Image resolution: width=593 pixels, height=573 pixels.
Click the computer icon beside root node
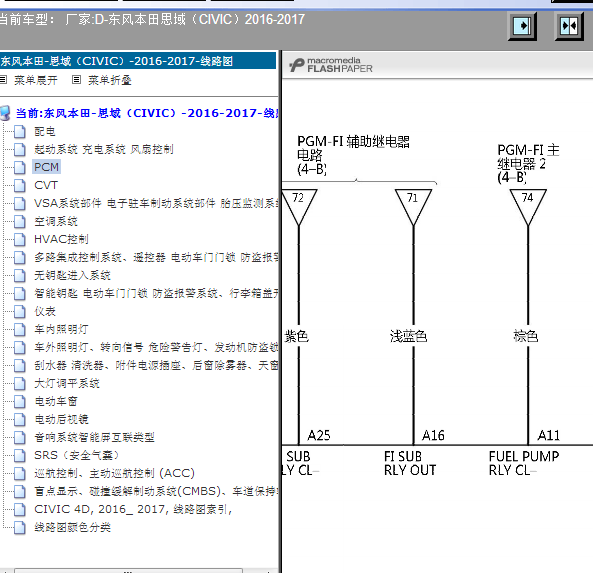pyautogui.click(x=5, y=113)
